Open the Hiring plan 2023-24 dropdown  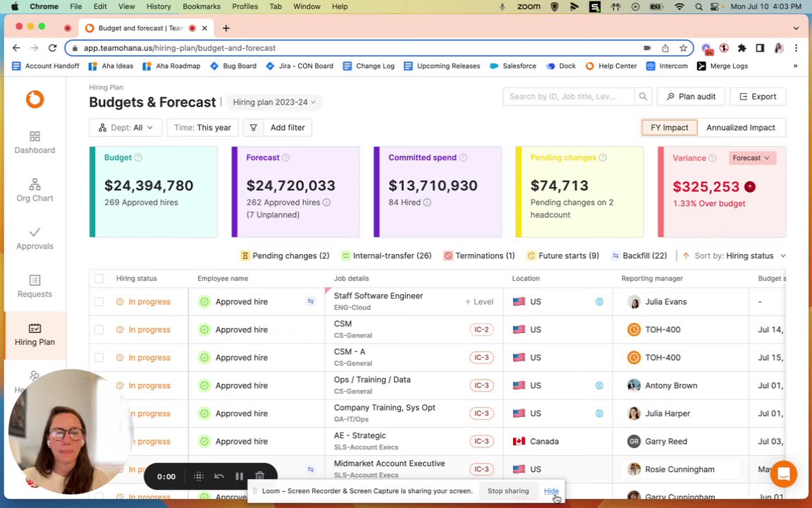[x=274, y=102]
